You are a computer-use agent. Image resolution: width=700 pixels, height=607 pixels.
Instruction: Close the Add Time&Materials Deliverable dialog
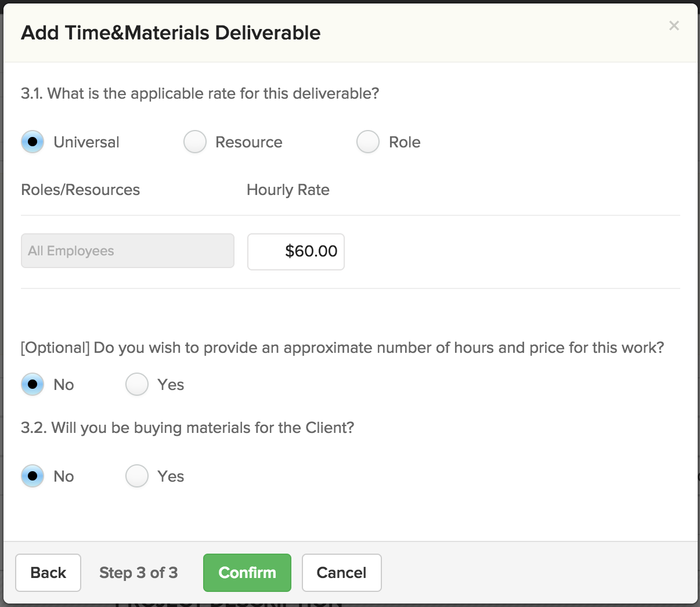coord(674,26)
